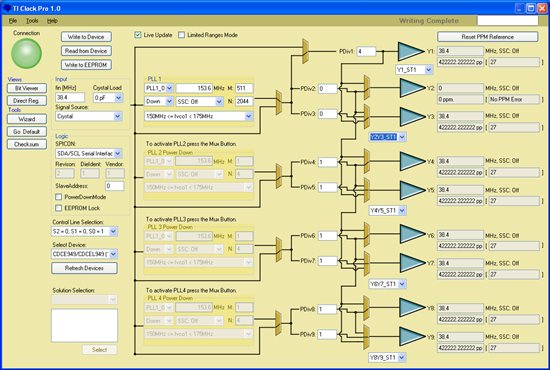Click the Y9 output buffer triangle
Image resolution: width=550 pixels, height=370 pixels.
(412, 337)
